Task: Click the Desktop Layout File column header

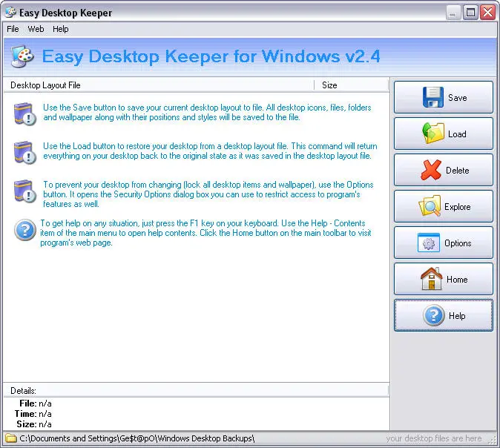Action: coord(159,85)
